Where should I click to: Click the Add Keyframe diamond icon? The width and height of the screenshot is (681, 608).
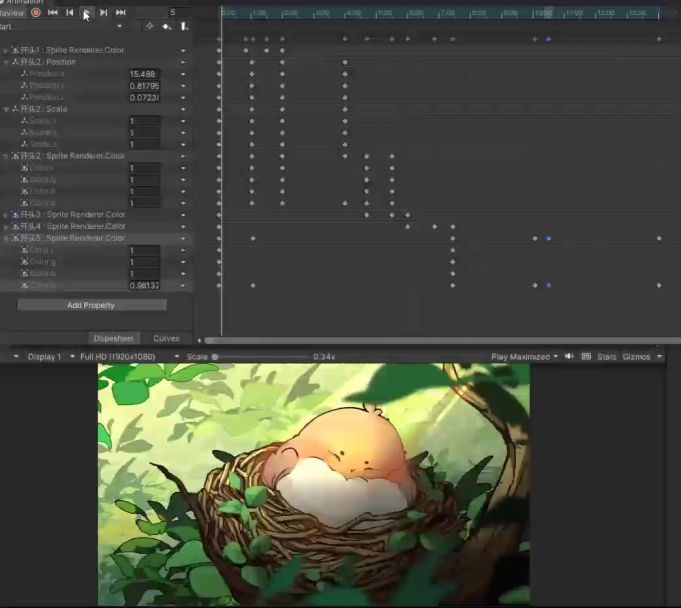pyautogui.click(x=166, y=26)
